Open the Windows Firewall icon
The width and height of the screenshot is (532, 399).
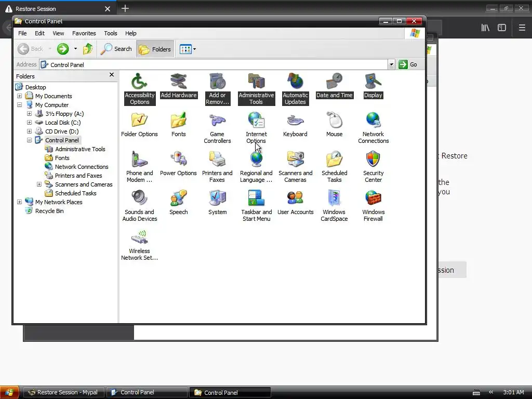[373, 206]
